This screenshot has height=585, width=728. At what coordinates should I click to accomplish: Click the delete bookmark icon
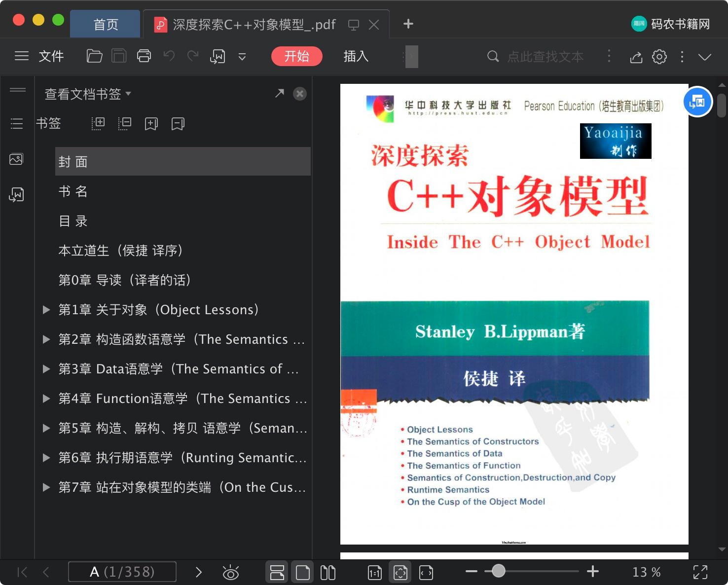click(x=178, y=123)
